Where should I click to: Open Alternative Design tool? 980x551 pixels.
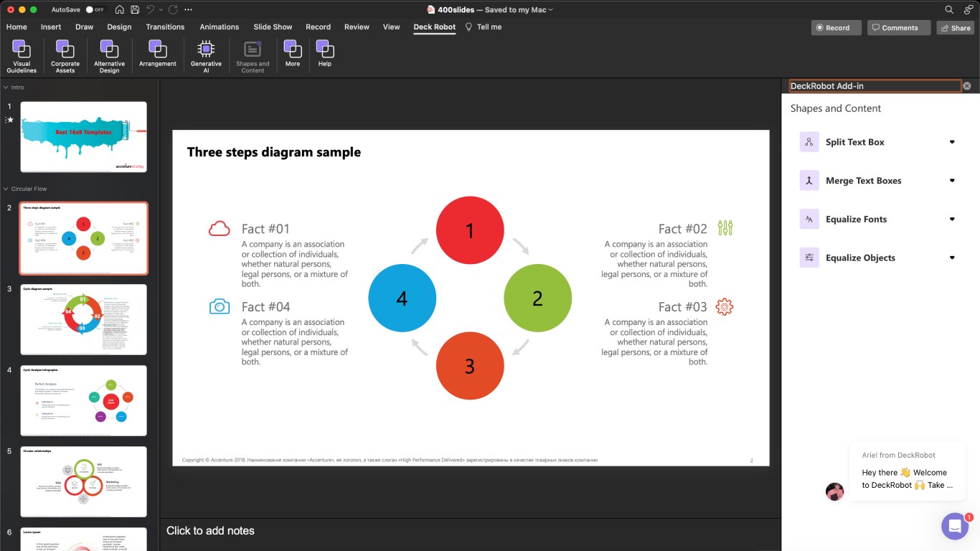click(x=109, y=56)
